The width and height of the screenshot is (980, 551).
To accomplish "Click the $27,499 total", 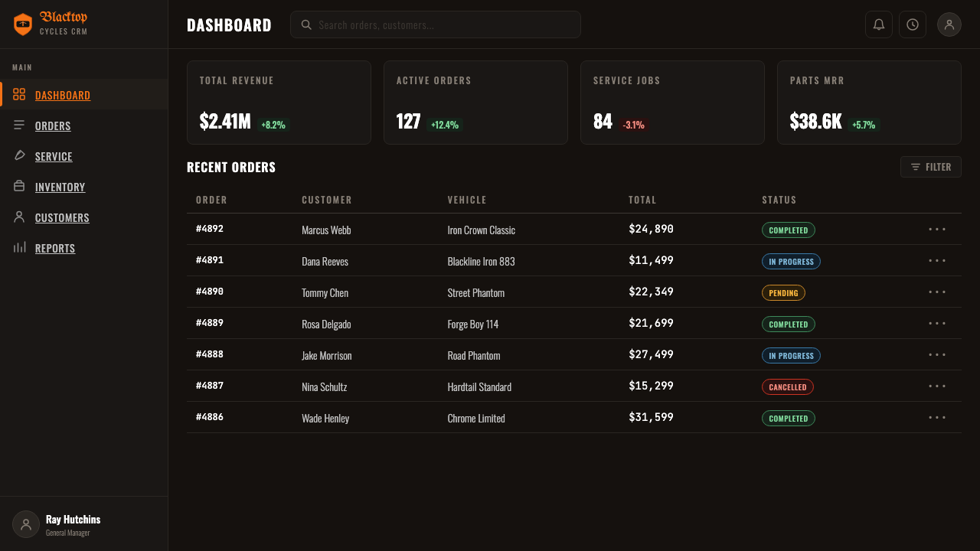I will click(x=651, y=354).
